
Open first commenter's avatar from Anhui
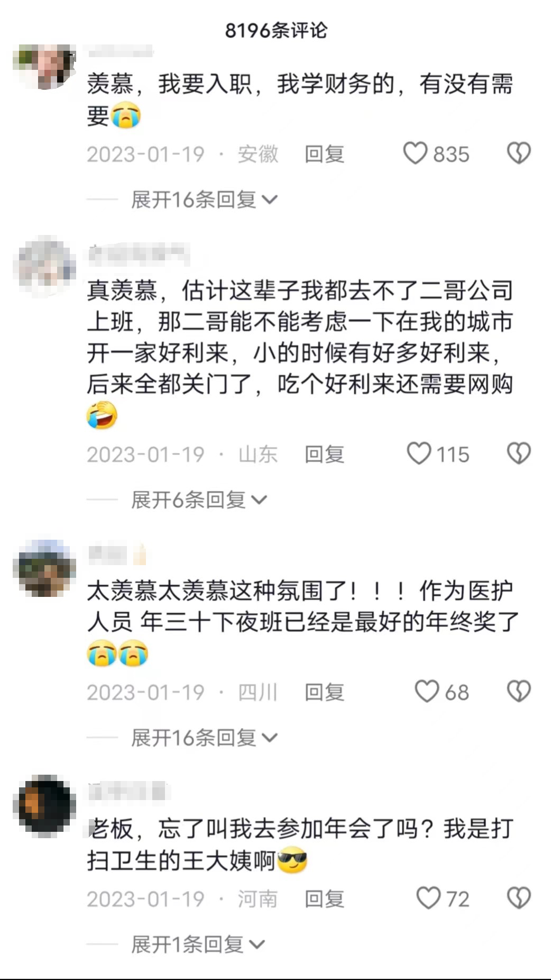[44, 67]
